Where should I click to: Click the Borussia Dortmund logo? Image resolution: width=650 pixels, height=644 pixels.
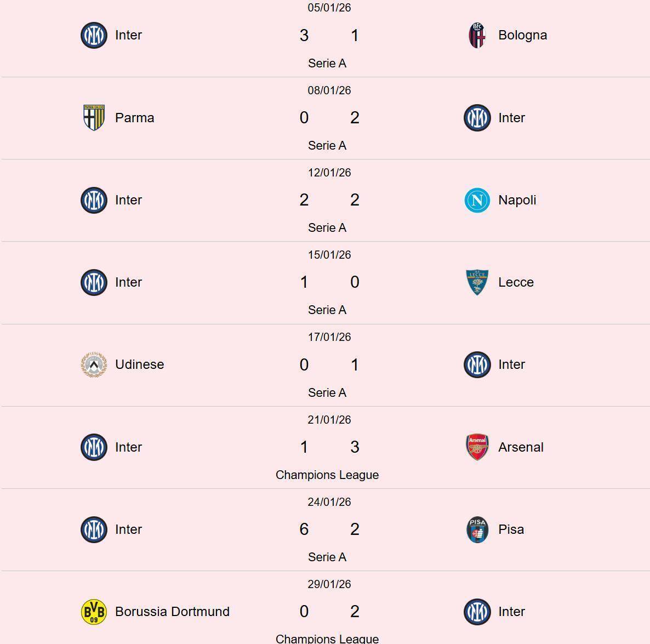94,612
